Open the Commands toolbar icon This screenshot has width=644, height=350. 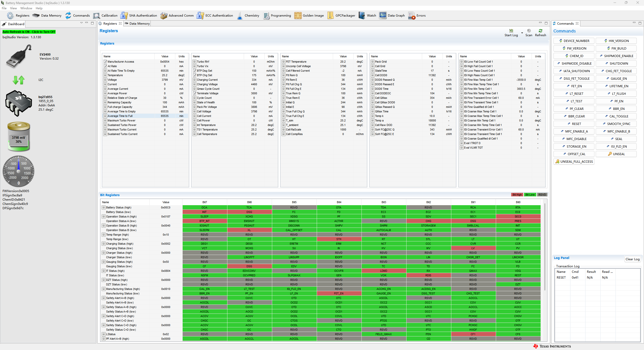[x=68, y=16]
